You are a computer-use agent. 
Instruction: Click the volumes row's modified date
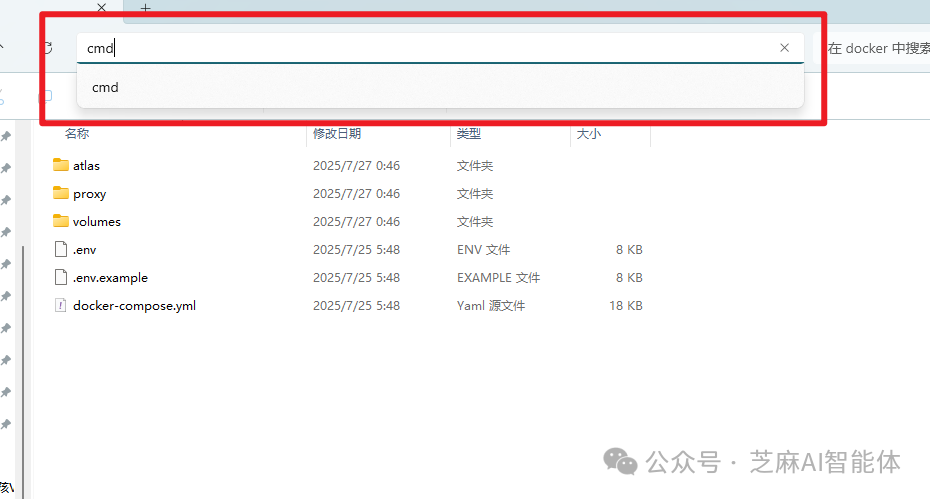click(x=356, y=221)
